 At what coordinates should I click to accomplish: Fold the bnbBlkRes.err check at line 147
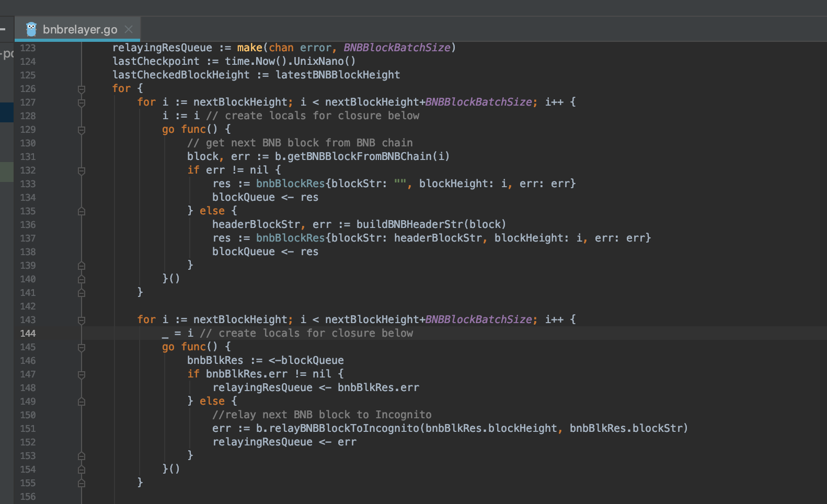coord(82,374)
